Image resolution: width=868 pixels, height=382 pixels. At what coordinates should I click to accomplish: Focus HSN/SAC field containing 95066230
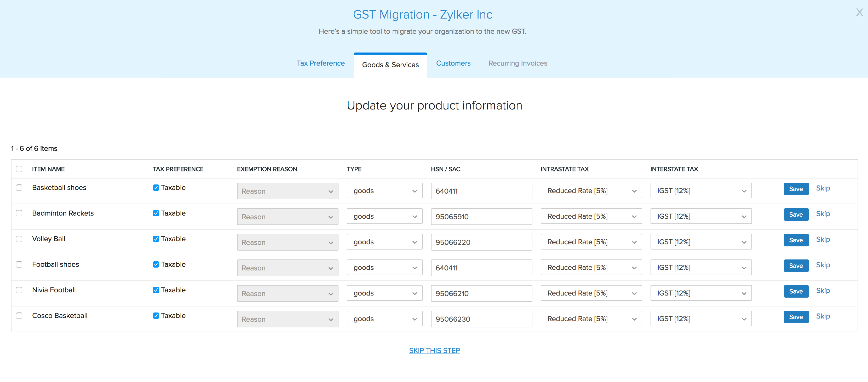(481, 319)
